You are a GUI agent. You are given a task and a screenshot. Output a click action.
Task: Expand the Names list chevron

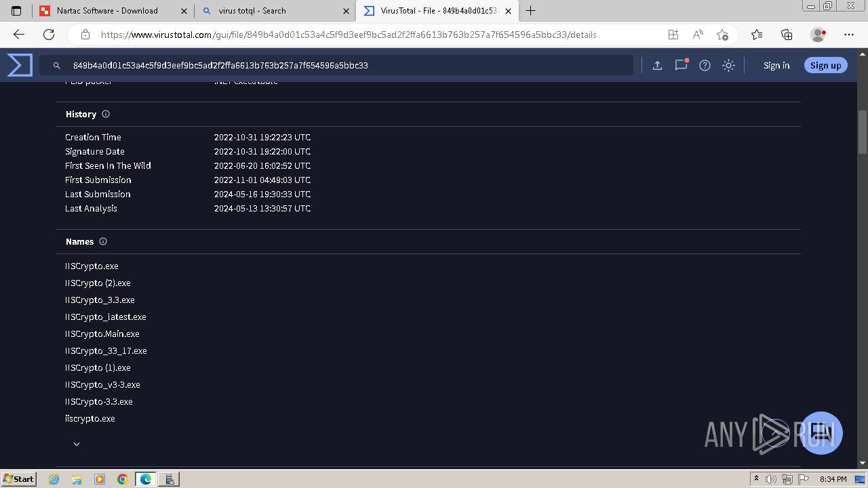point(77,444)
